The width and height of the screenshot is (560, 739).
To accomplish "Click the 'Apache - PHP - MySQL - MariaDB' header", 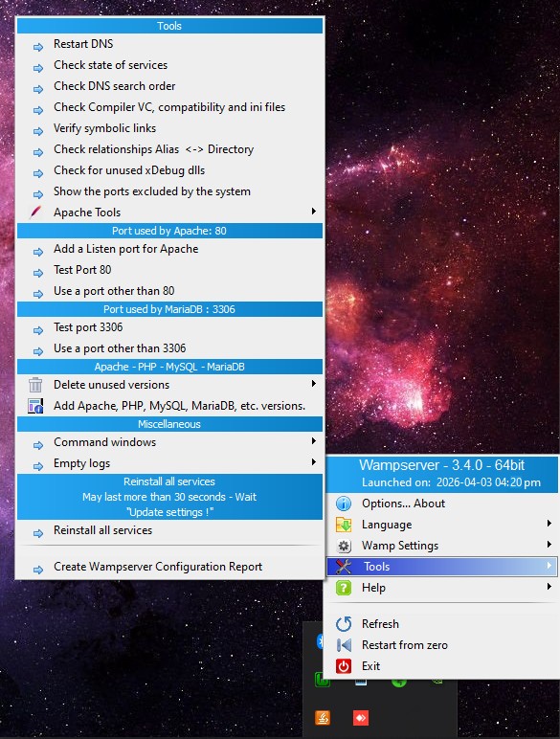I will (x=169, y=367).
